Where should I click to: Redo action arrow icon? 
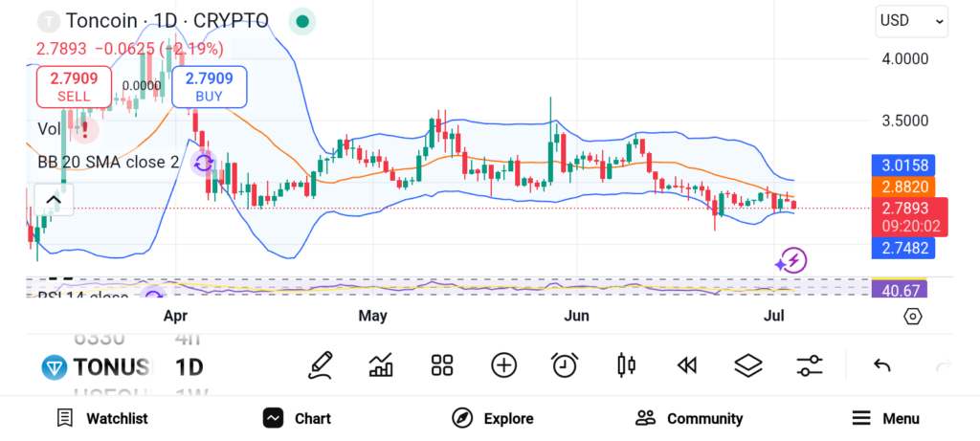pos(943,365)
